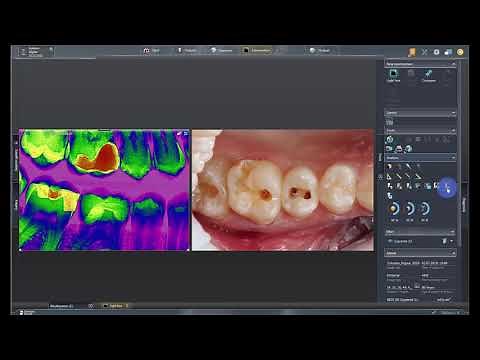Select the diagonal pen tool in the tools section
This screenshot has height=360, width=480.
409,166
